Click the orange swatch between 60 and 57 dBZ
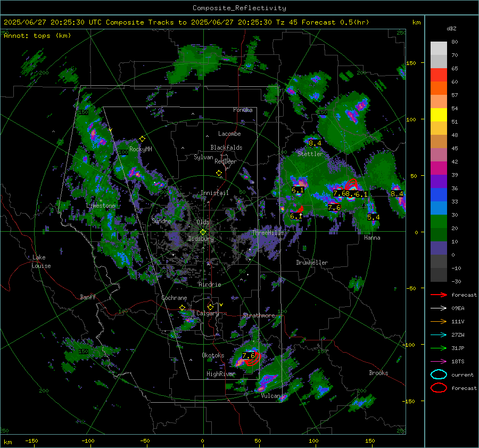 point(439,88)
